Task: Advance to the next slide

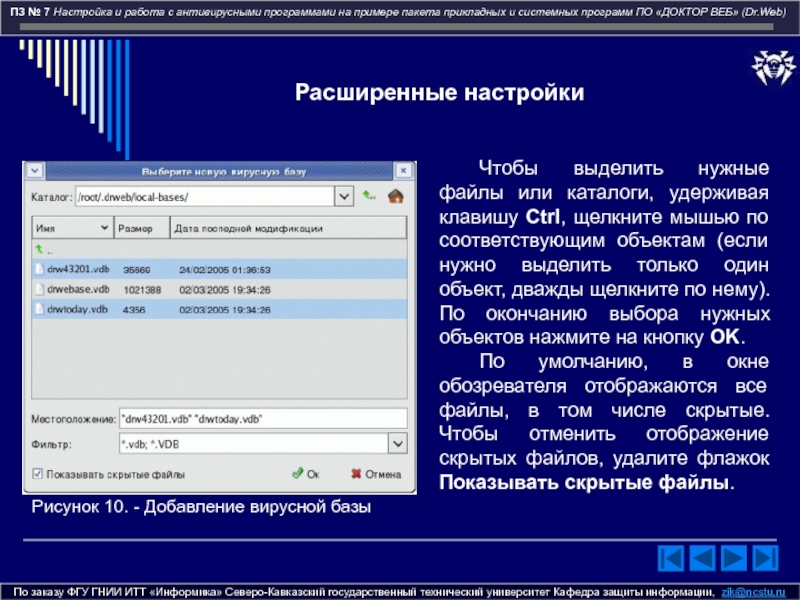Action: (734, 558)
